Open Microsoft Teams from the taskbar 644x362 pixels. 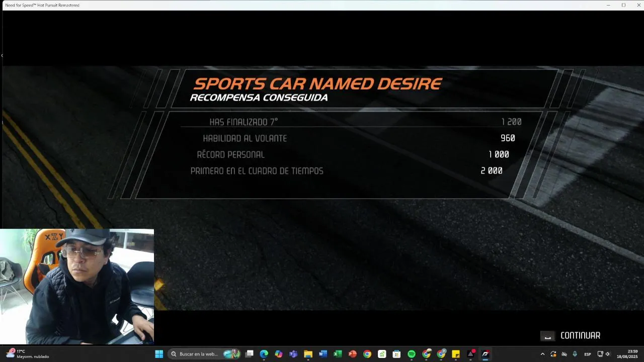[293, 354]
